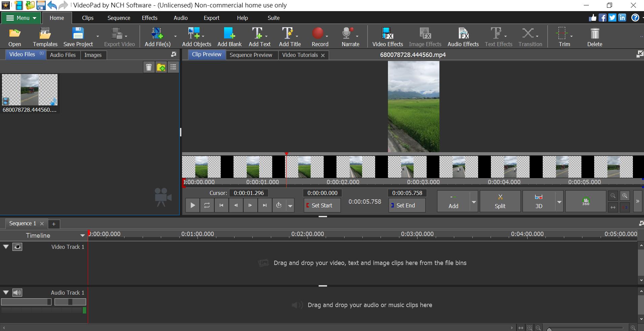Open the Timeline mode dropdown
This screenshot has width=644, height=331.
pyautogui.click(x=82, y=235)
